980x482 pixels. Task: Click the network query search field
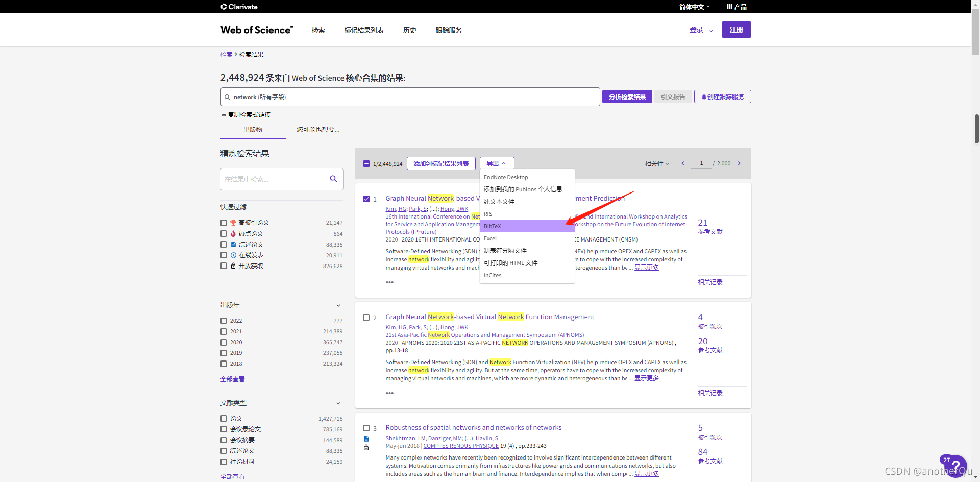(410, 97)
